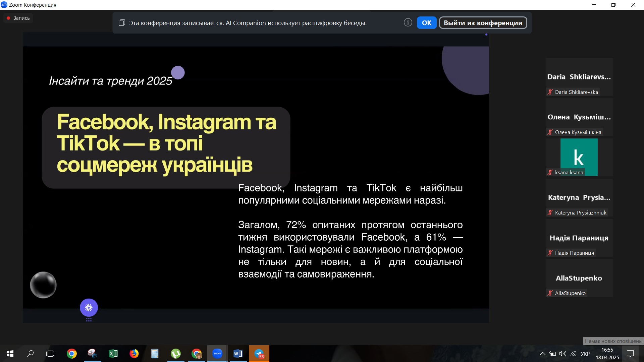Click muted mic icon of Daria Shkliarevska

550,92
